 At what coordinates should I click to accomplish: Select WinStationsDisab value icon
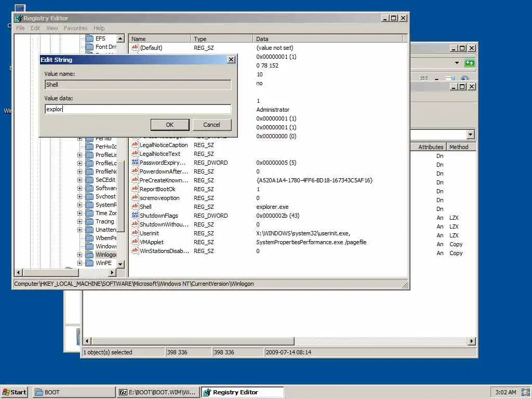135,250
